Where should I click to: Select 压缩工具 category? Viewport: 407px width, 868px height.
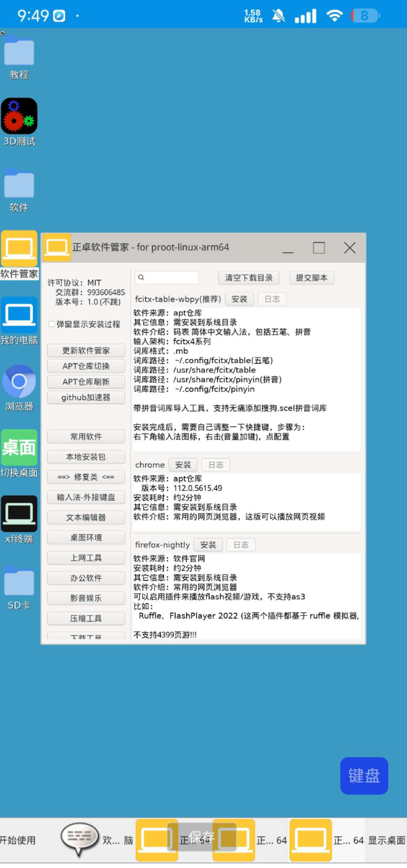(86, 618)
